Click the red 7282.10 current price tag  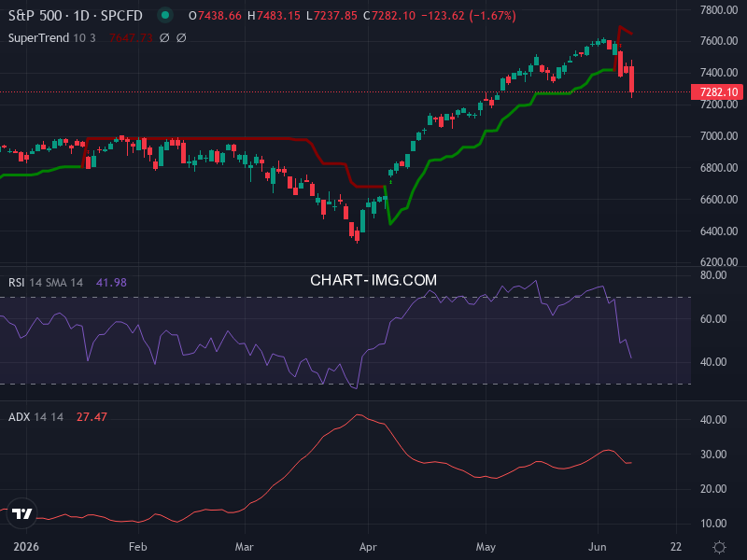717,91
